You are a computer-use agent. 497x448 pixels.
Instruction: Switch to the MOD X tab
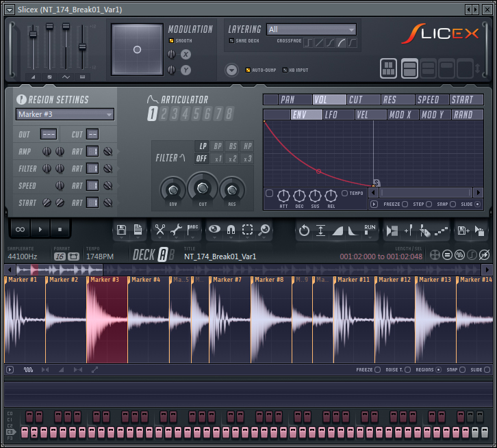tap(403, 115)
